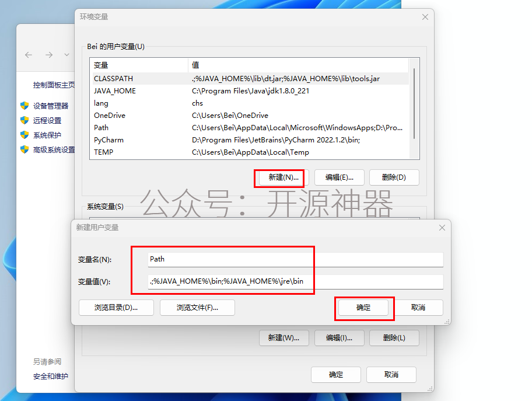
Task: Click 确定 in new user variable dialog
Action: tap(363, 308)
